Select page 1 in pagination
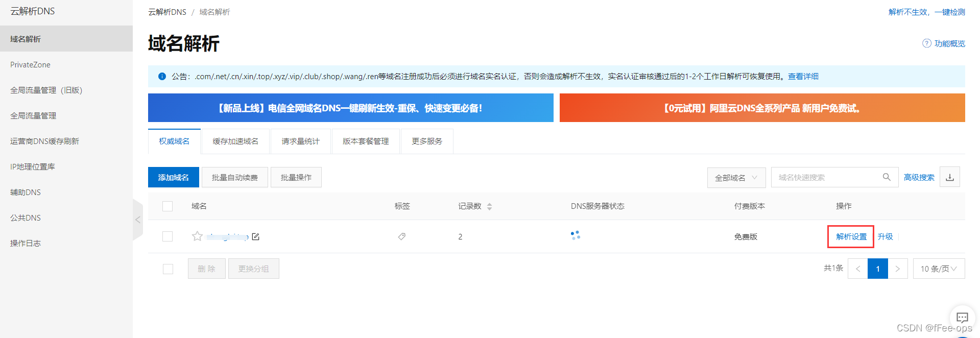This screenshot has width=980, height=338. coord(878,269)
